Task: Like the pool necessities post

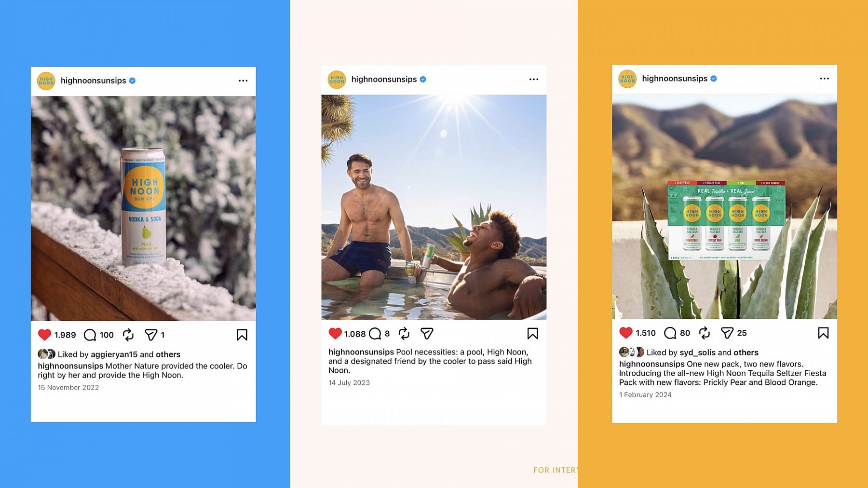Action: (x=335, y=333)
